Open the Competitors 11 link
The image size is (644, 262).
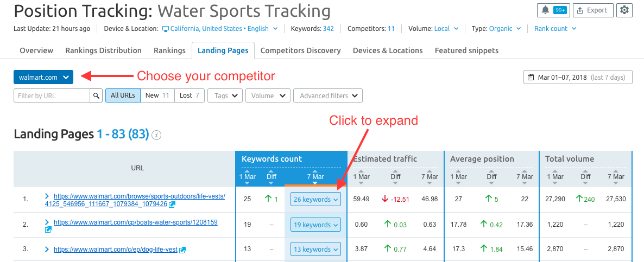click(391, 29)
